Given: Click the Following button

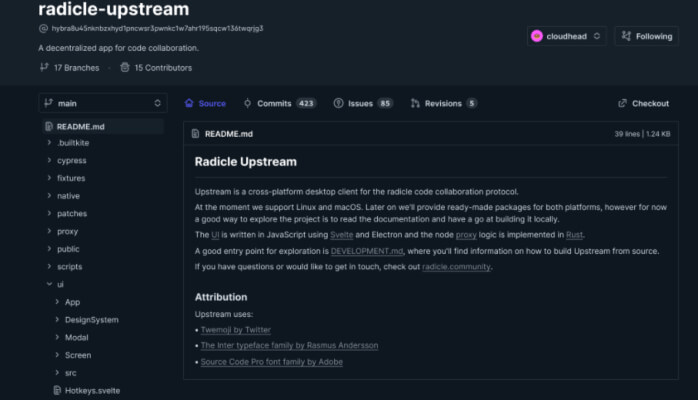Looking at the screenshot, I should [647, 36].
